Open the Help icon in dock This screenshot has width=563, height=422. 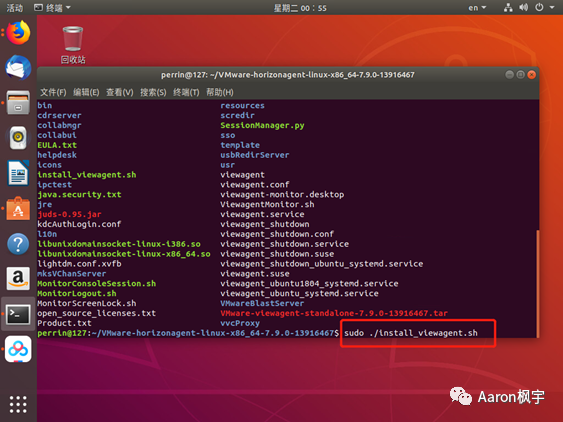point(18,244)
